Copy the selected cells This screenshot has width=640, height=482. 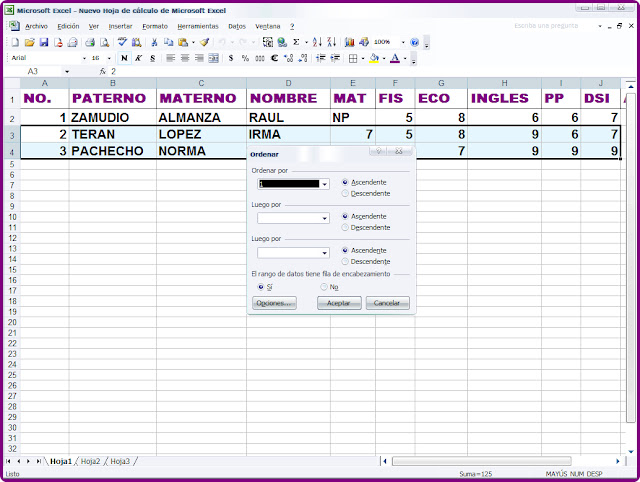[x=168, y=42]
